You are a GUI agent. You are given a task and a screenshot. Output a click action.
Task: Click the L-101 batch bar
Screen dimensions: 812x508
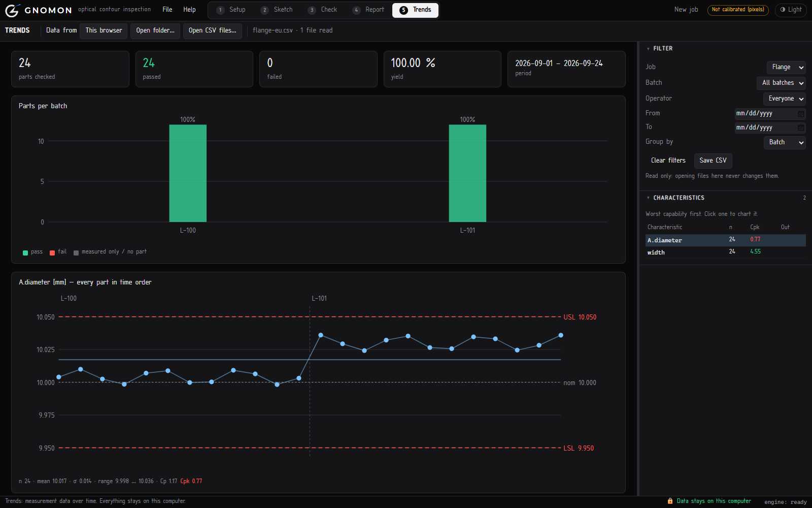pyautogui.click(x=467, y=173)
